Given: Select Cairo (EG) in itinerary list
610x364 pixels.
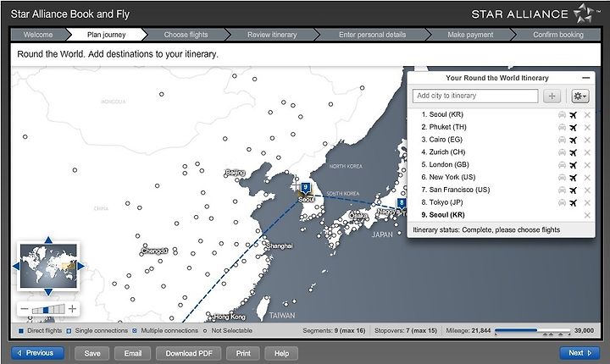Looking at the screenshot, I should [x=442, y=140].
